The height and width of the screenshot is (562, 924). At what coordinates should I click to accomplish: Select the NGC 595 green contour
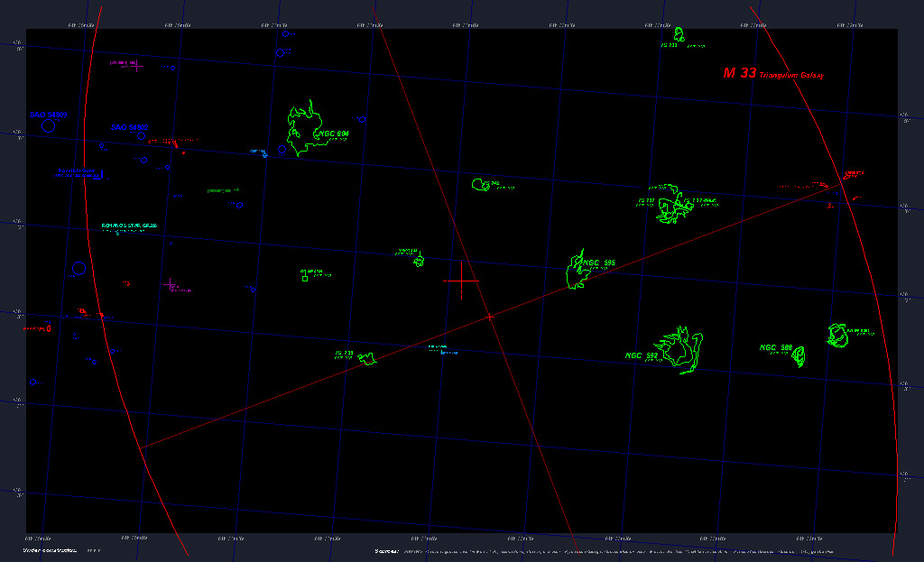click(x=576, y=270)
